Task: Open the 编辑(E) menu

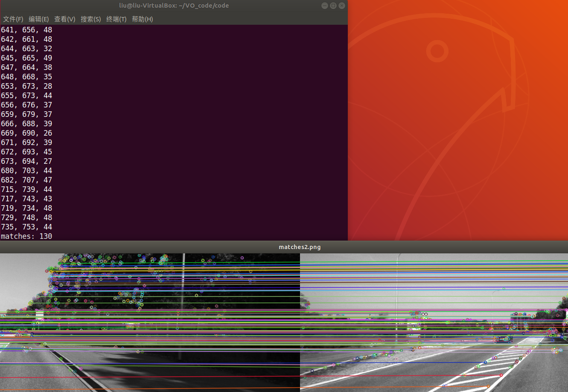Action: click(39, 19)
